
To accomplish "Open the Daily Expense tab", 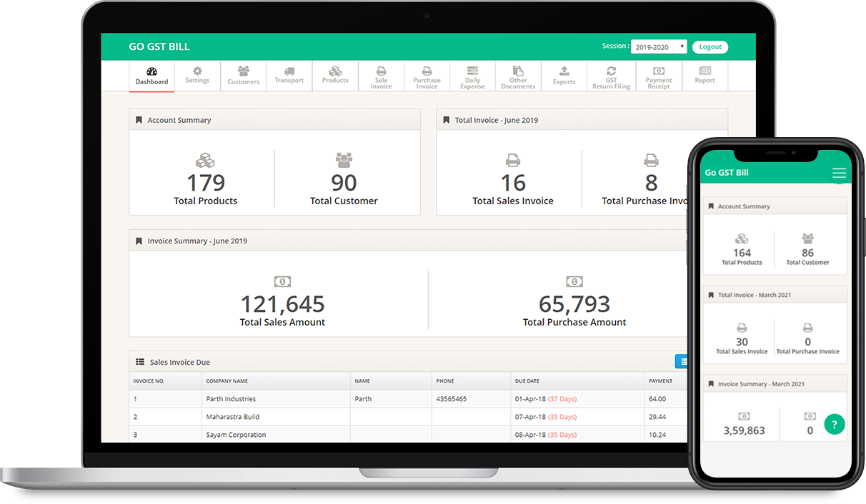I will click(472, 76).
